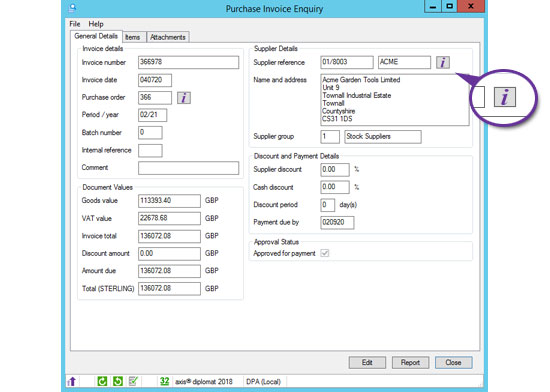550x392 pixels.
Task: Click the Payment due by field
Action: (337, 222)
